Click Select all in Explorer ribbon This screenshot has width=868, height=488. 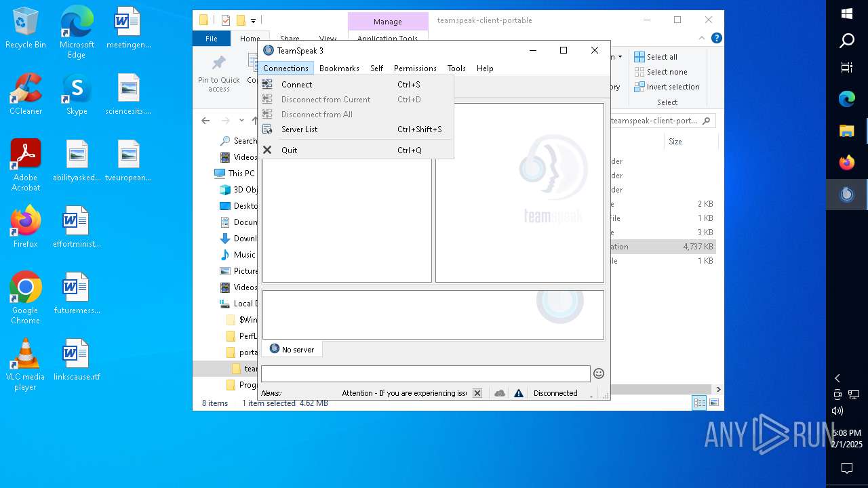[x=656, y=57]
